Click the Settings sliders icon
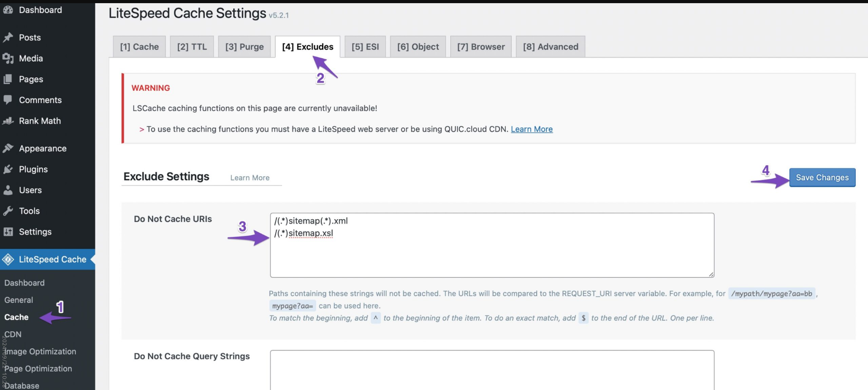Image resolution: width=868 pixels, height=390 pixels. [x=8, y=232]
